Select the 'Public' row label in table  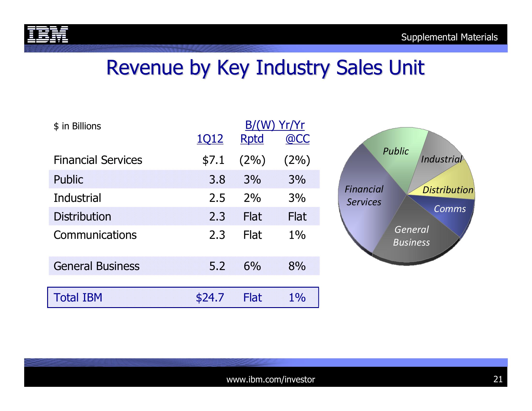tap(68, 180)
